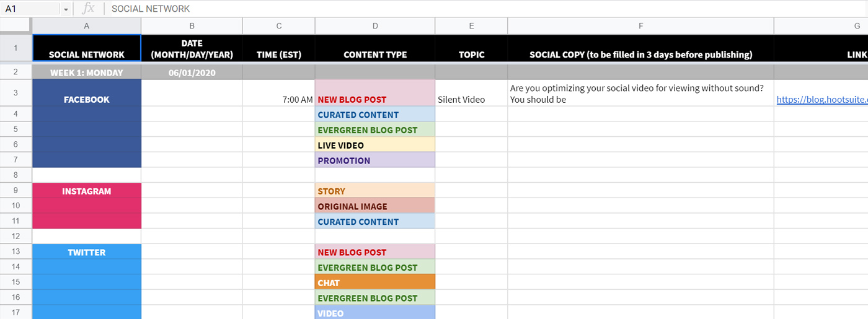The height and width of the screenshot is (319, 868).
Task: Select column D header
Action: point(374,25)
